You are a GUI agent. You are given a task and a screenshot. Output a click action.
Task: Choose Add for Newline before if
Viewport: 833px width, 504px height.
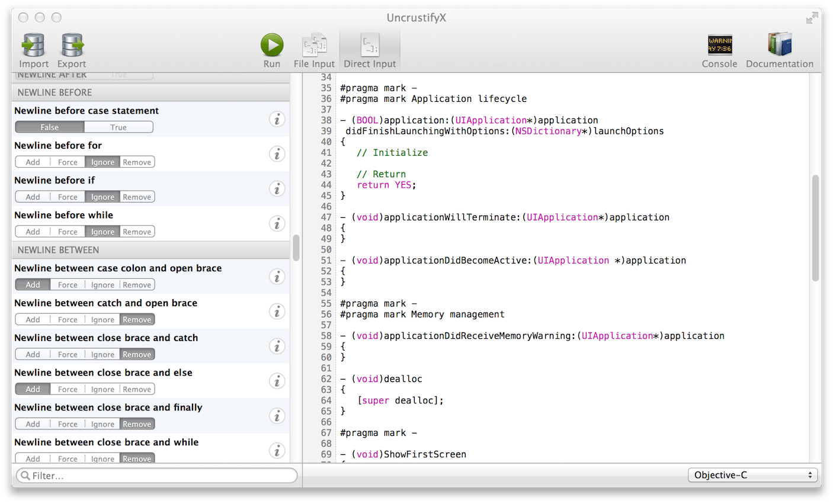click(33, 197)
